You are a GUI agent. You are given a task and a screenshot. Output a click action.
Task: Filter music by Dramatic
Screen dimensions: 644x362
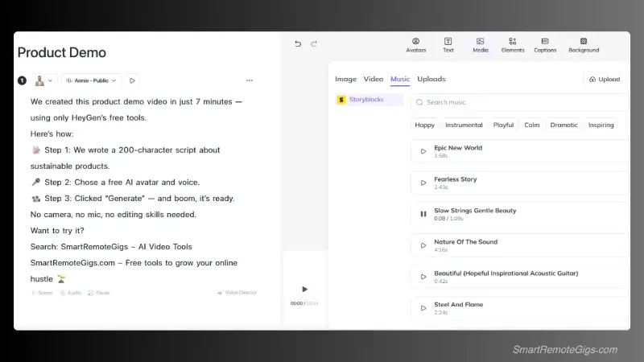[x=563, y=125]
